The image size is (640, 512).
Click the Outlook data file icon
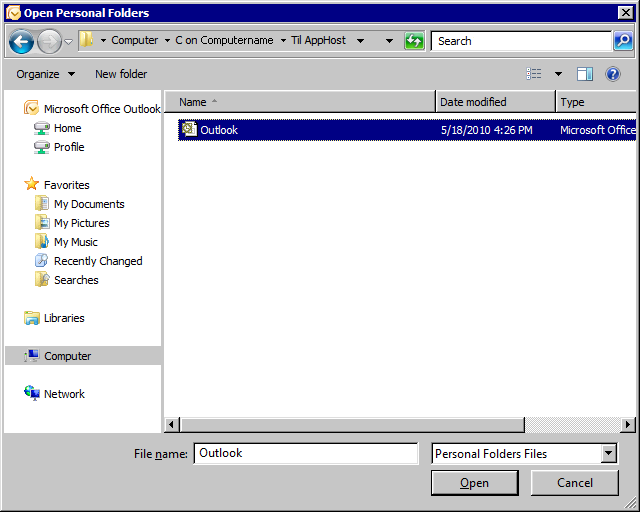[189, 129]
